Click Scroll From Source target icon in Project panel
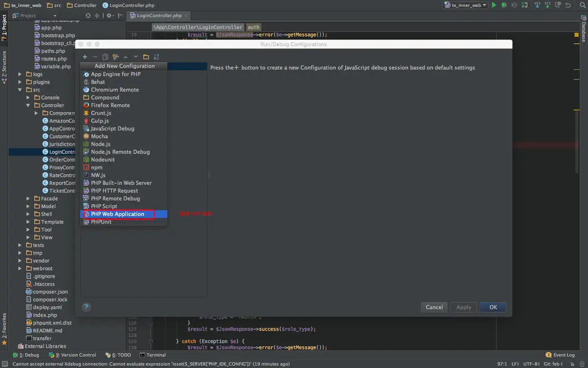The width and height of the screenshot is (588, 368). pyautogui.click(x=88, y=16)
